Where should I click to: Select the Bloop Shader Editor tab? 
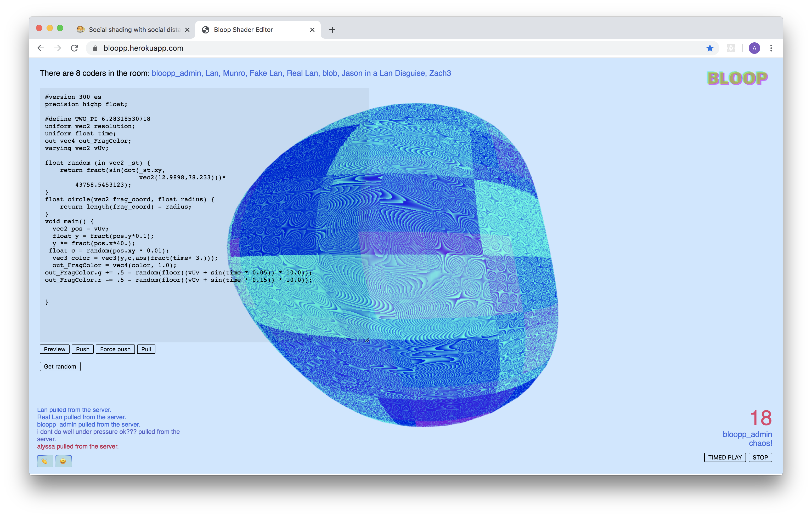(250, 30)
